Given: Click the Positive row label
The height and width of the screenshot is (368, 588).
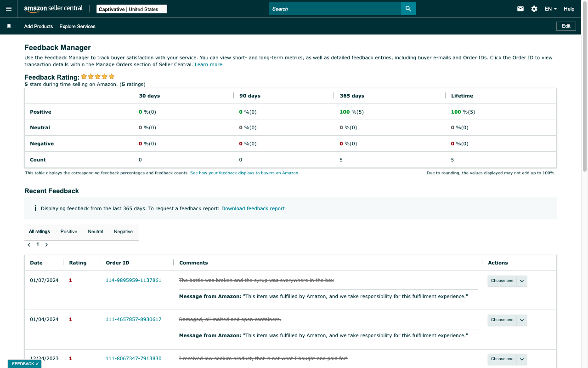Looking at the screenshot, I should tap(40, 112).
